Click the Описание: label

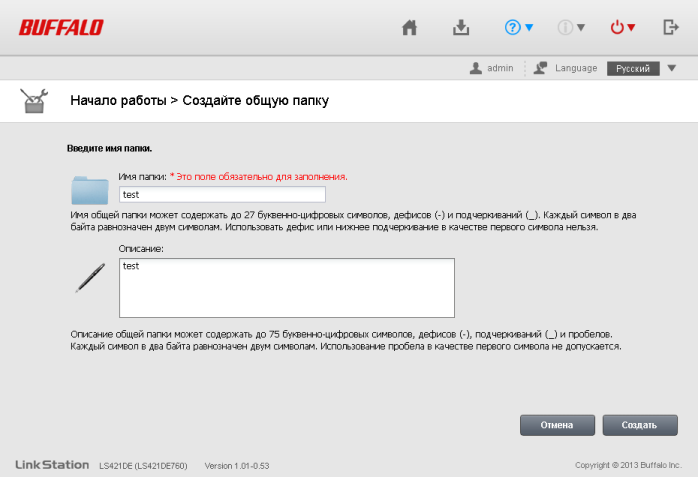point(141,249)
